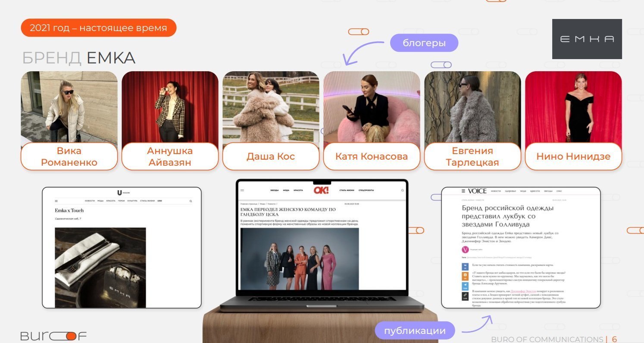This screenshot has height=343, width=644.
Task: Open Мода in U Magazine menu
Action: coord(100,201)
